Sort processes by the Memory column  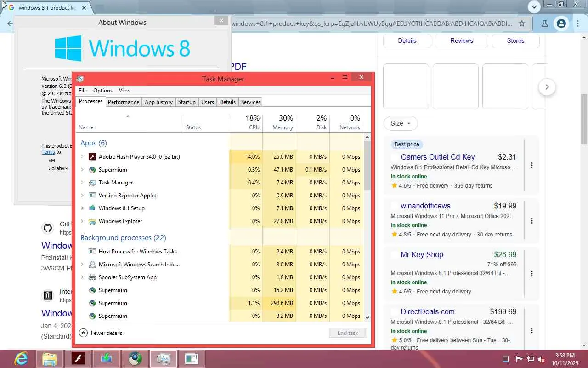coord(279,122)
